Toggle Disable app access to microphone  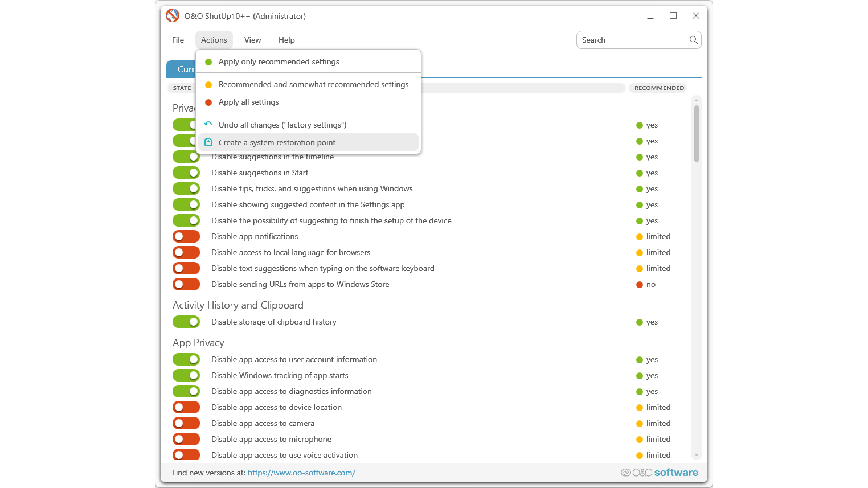[186, 439]
